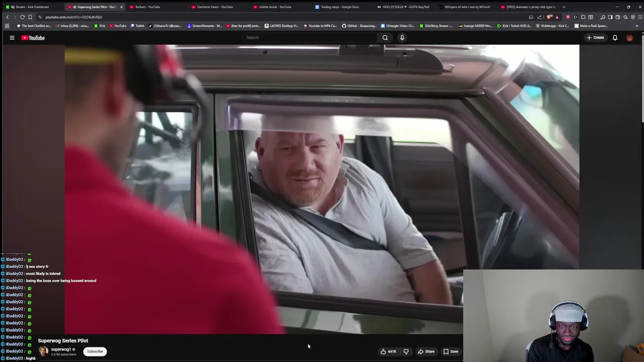Open the Make a Pixel Speech bookmark
The image size is (644, 362).
(x=591, y=26)
